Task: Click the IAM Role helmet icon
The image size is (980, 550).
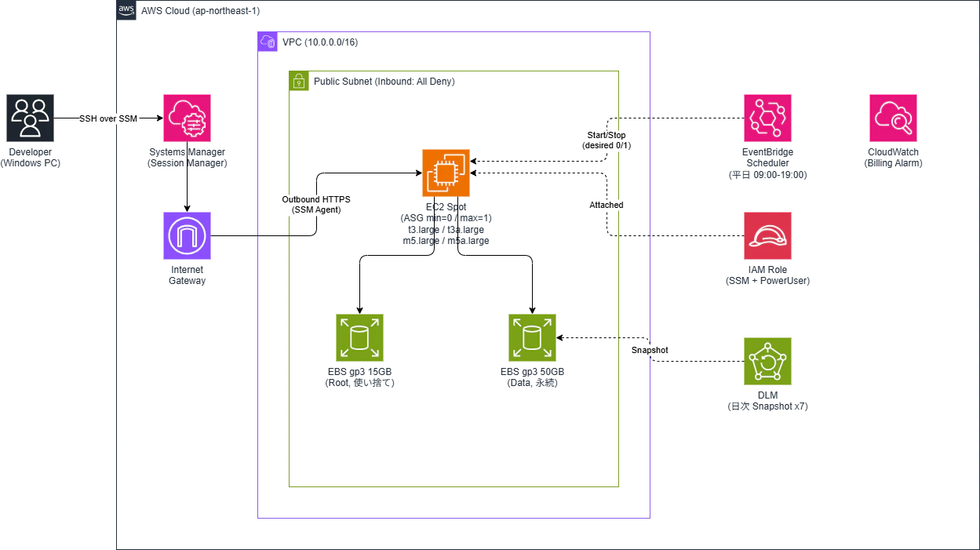Action: coord(767,235)
